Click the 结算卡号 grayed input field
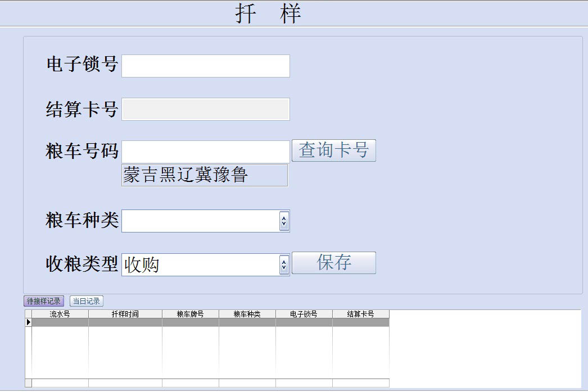This screenshot has height=392, width=588. pyautogui.click(x=205, y=110)
